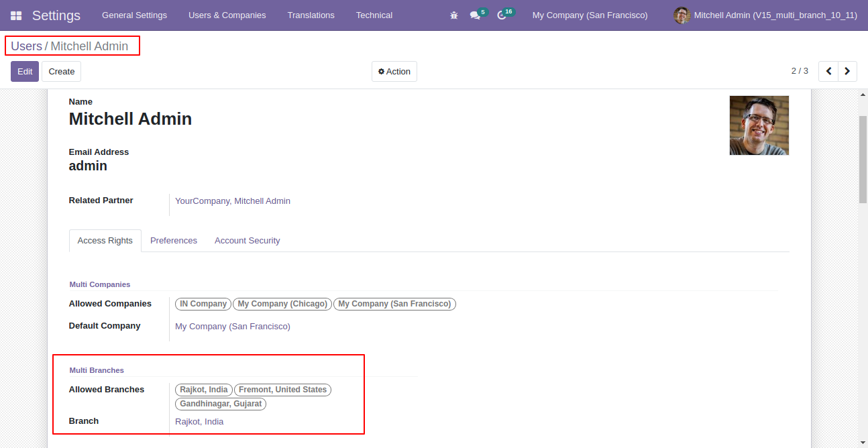Click the Allowed Companies label
868x448 pixels.
[x=110, y=304]
